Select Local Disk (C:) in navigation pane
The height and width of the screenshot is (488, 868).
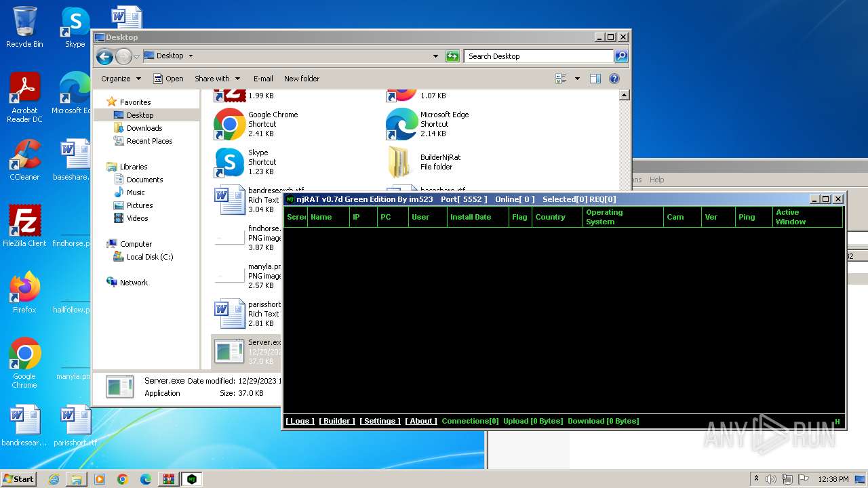click(143, 257)
